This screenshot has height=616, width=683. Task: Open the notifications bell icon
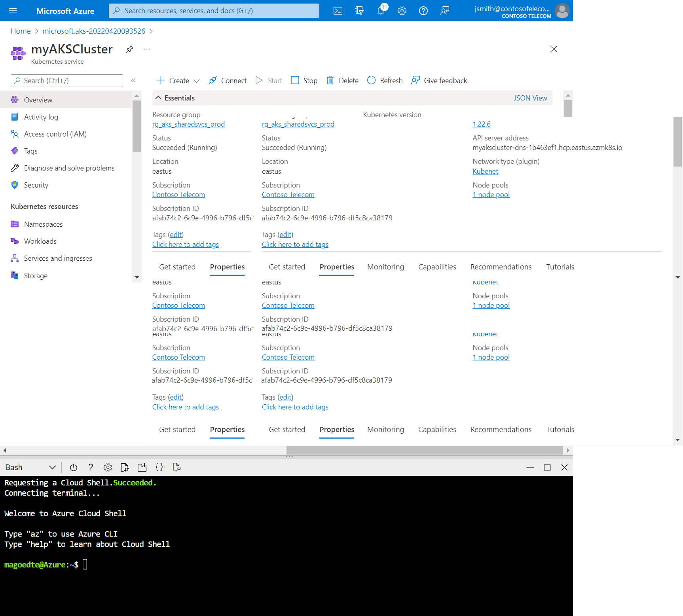pyautogui.click(x=381, y=10)
